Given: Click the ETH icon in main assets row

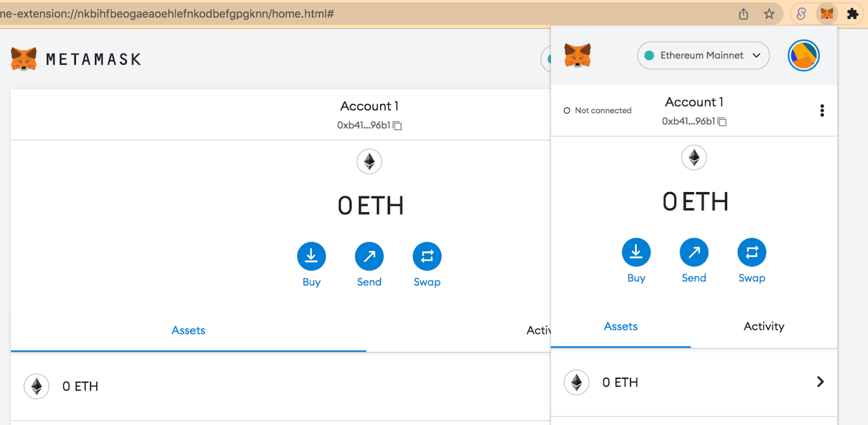Looking at the screenshot, I should 36,386.
